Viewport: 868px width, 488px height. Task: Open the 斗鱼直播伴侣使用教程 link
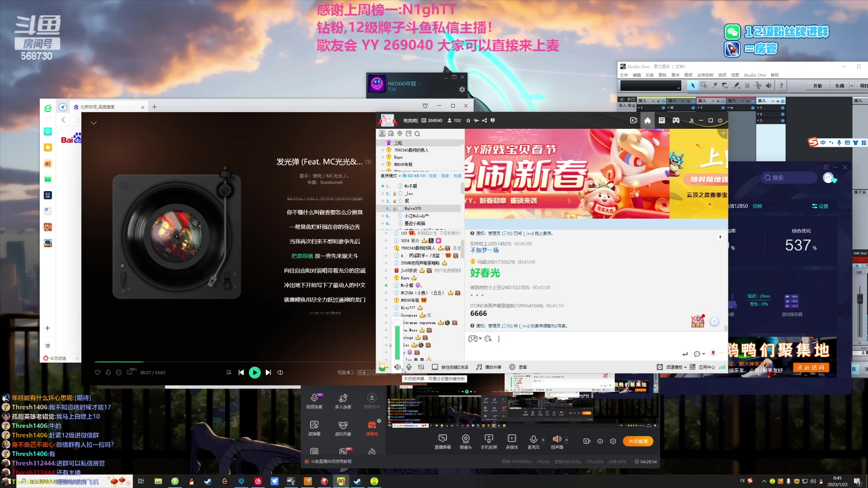pos(331,461)
